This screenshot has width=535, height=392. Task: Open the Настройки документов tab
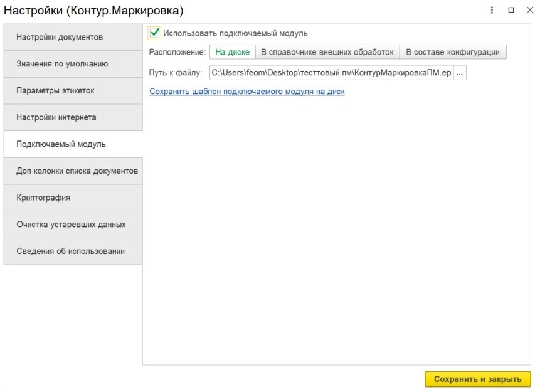pyautogui.click(x=73, y=37)
